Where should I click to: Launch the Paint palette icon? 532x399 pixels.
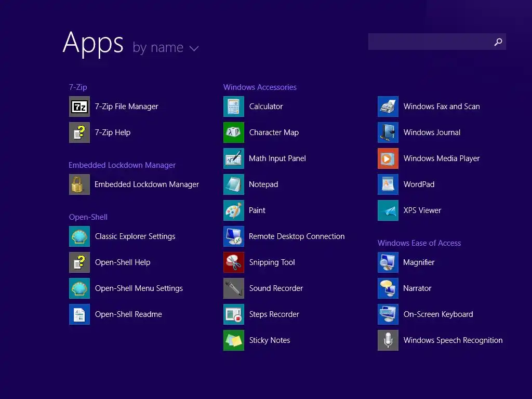[x=234, y=210]
